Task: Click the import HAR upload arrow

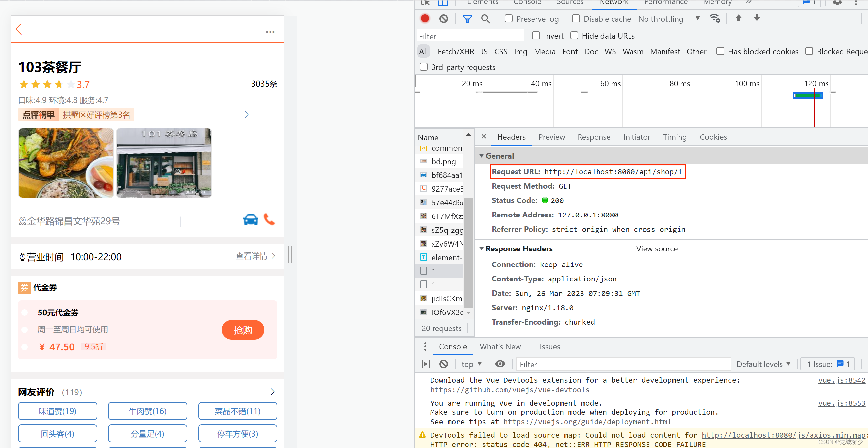Action: 738,19
